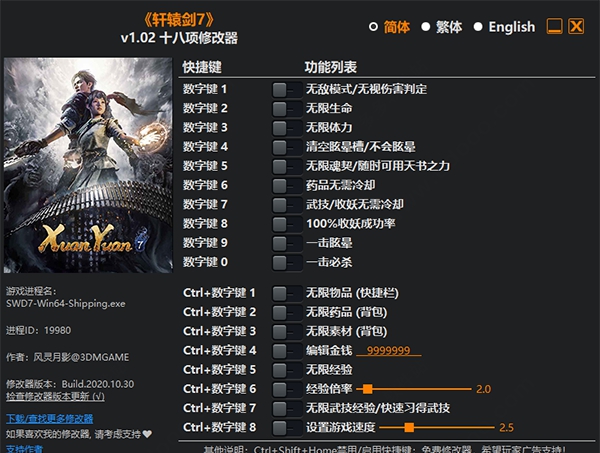Image resolution: width=600 pixels, height=453 pixels.
Task: Click the Ctrl+数字键 8 hotkey label
Action: [x=220, y=427]
